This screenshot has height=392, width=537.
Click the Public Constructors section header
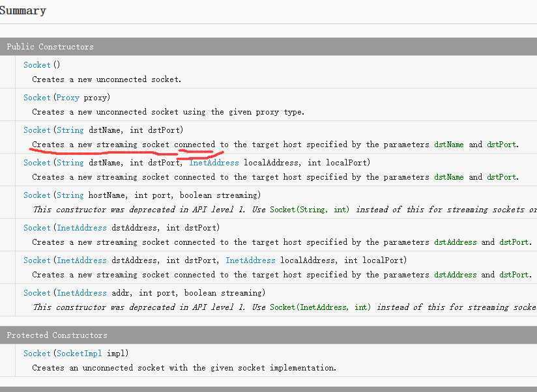268,46
